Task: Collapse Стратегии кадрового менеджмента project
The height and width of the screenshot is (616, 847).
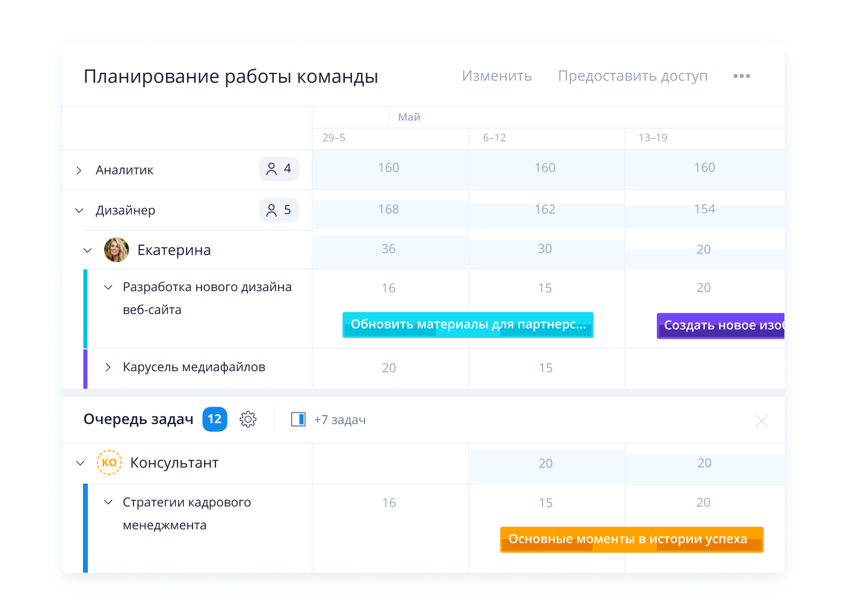Action: pos(108,502)
